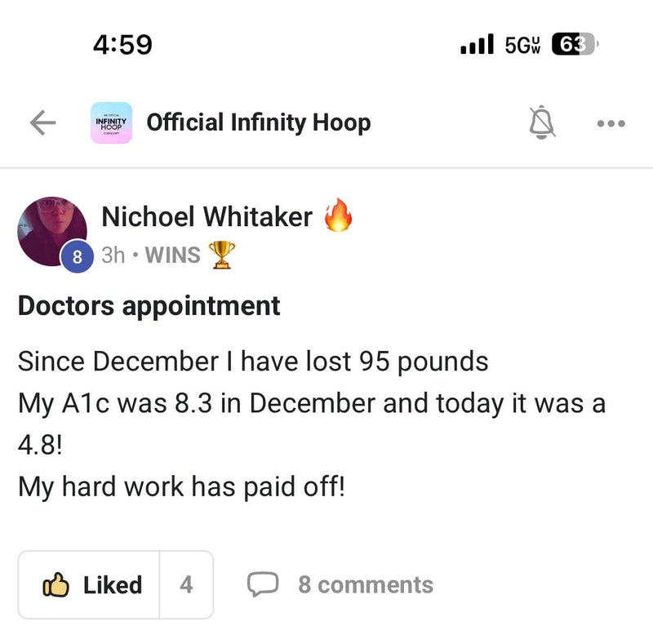Open the "Doctors appointment" post title
Image resolution: width=653 pixels, height=644 pixels.
(x=149, y=306)
